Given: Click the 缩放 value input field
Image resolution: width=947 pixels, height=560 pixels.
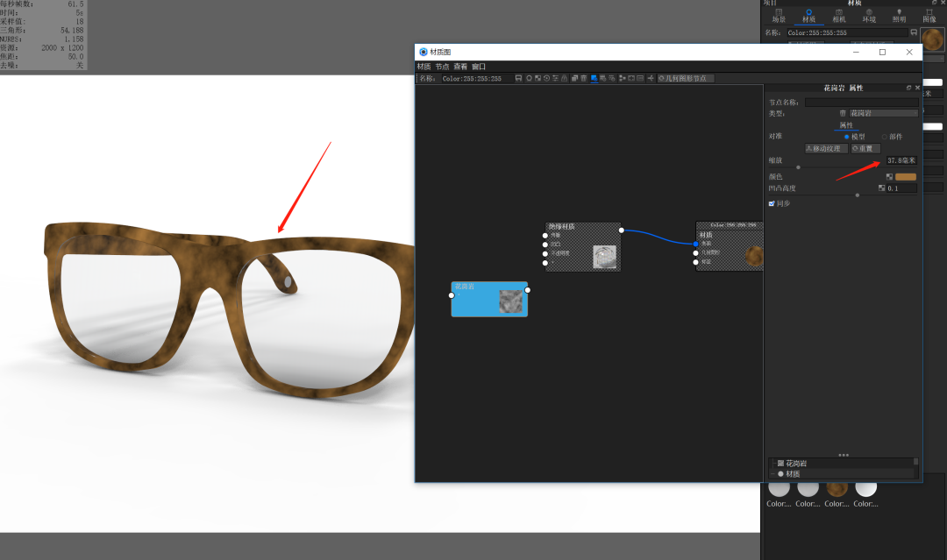Looking at the screenshot, I should [x=901, y=160].
